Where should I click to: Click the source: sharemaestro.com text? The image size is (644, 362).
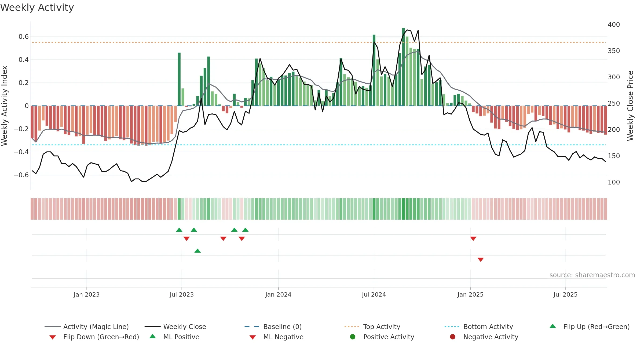[592, 275]
